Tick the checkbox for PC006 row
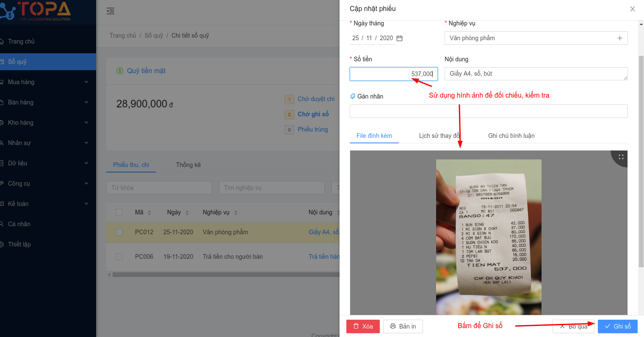This screenshot has width=644, height=337. click(x=119, y=257)
